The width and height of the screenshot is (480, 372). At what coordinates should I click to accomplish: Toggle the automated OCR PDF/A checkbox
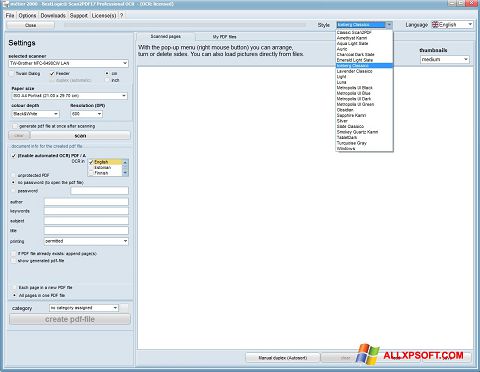(x=14, y=156)
